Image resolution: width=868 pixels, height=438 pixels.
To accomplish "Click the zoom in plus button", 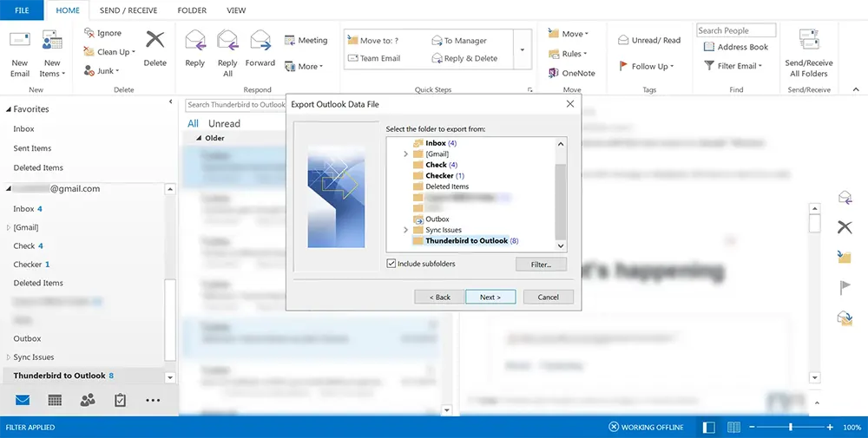I will click(830, 427).
